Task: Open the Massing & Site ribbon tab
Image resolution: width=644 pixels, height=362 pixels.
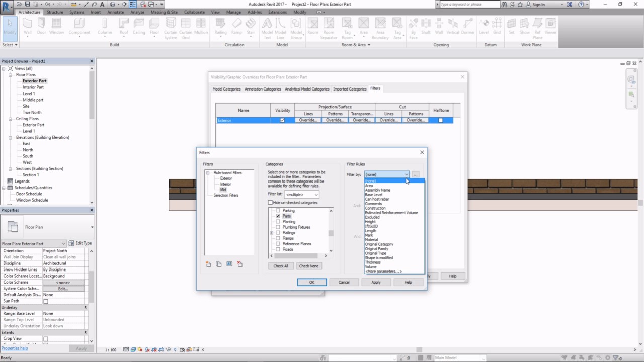Action: click(x=164, y=12)
